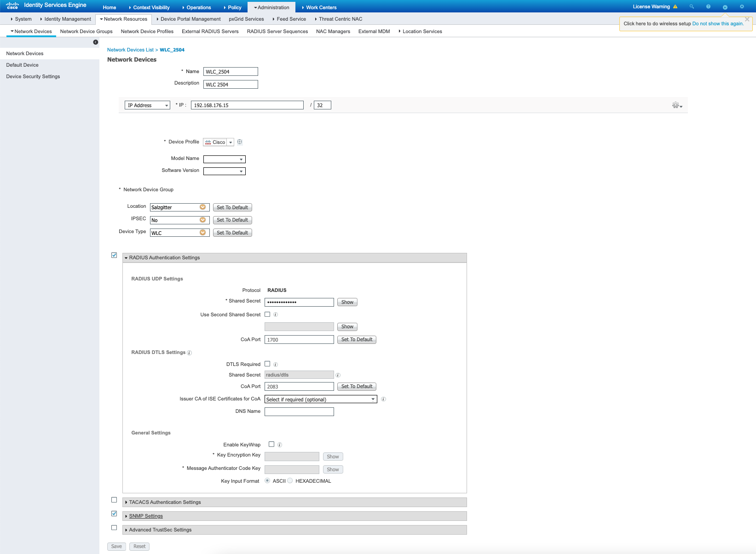
Task: Set RADIUS CoA Port 1700 to default
Action: click(x=357, y=340)
